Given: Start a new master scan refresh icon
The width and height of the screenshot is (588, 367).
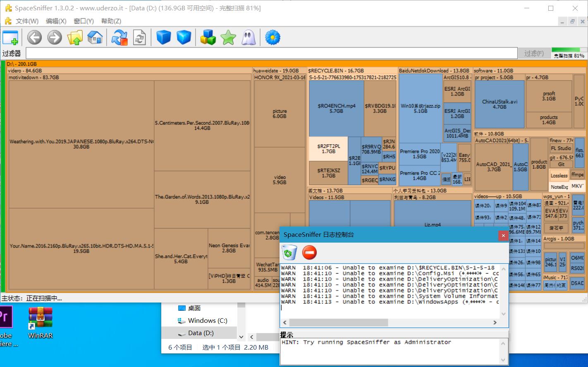Looking at the screenshot, I should pyautogui.click(x=120, y=38).
